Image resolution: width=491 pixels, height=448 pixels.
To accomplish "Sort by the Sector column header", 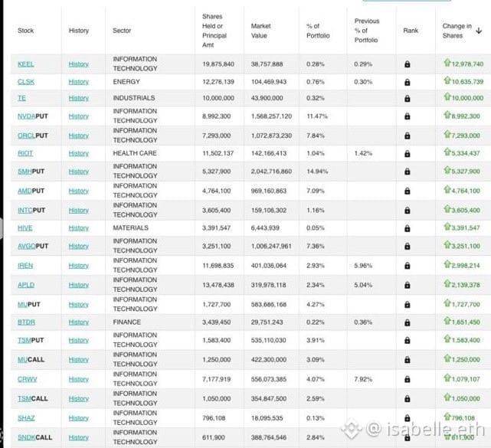I will (x=122, y=31).
